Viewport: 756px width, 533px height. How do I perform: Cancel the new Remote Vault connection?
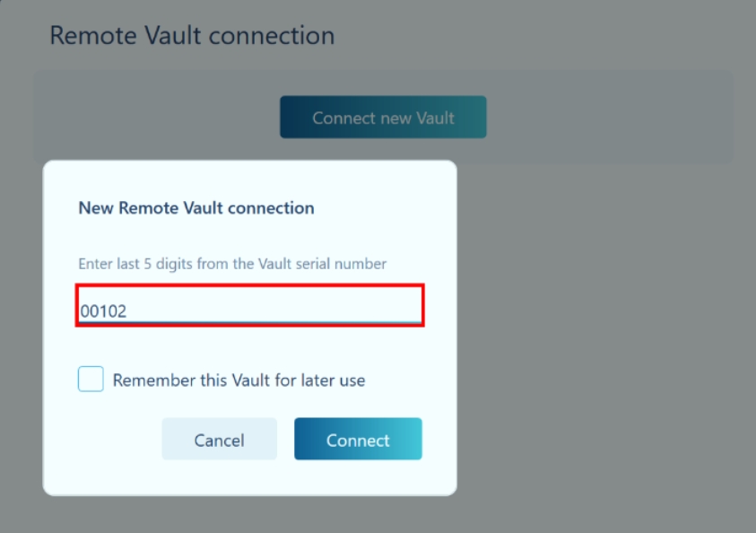coord(220,439)
